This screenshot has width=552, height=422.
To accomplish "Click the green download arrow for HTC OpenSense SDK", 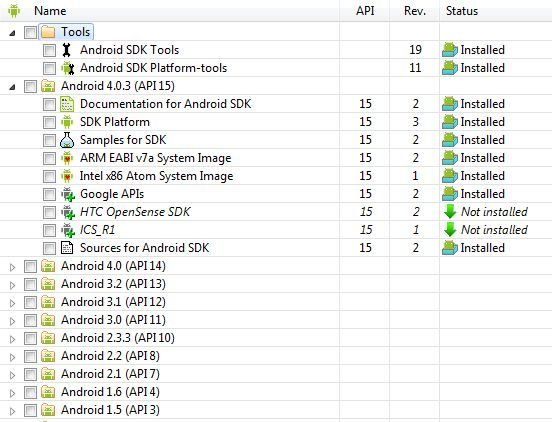I will (450, 212).
